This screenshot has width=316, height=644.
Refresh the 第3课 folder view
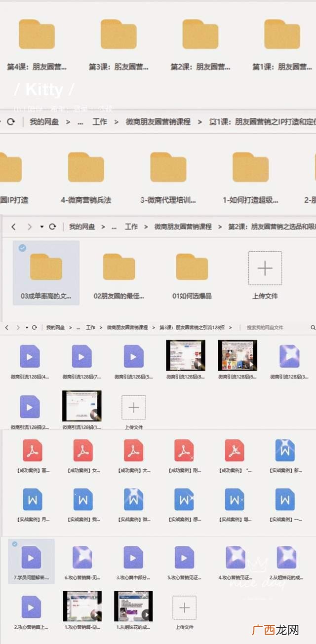coord(34,327)
